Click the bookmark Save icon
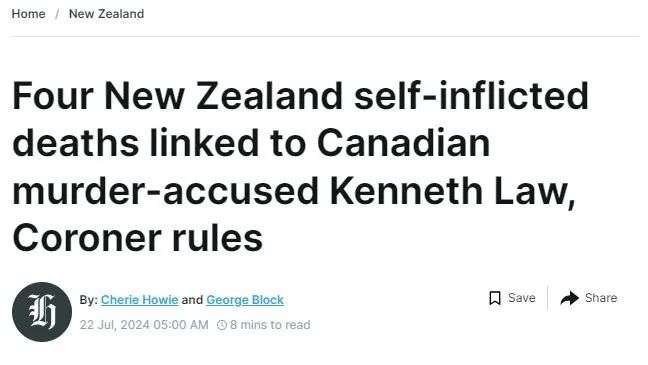The image size is (648, 365). click(495, 298)
